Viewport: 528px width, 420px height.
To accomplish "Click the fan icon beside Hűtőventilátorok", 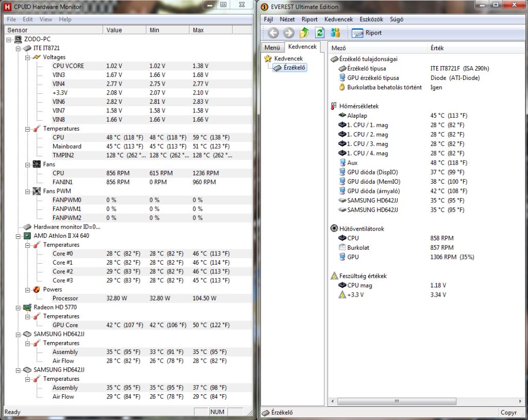I will [x=334, y=229].
